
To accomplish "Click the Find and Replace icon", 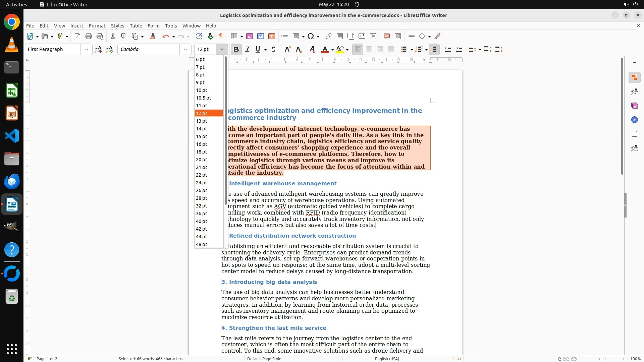I will [199, 36].
